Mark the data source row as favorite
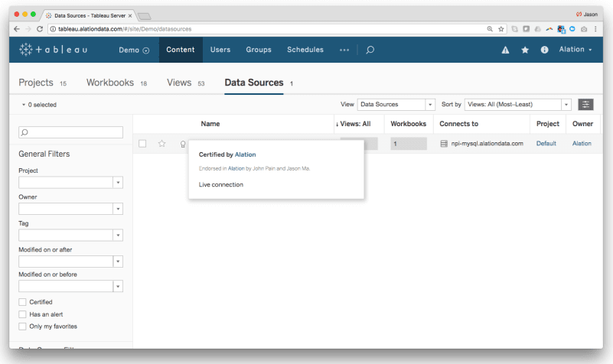 point(161,143)
